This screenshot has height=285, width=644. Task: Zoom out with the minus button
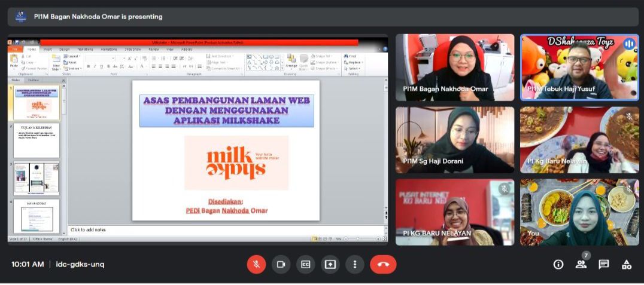click(x=345, y=238)
